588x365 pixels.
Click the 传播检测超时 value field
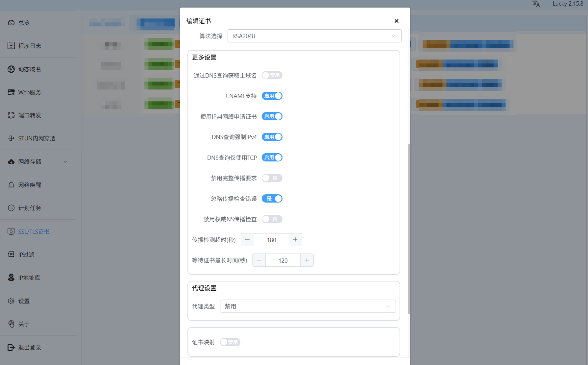tap(271, 240)
